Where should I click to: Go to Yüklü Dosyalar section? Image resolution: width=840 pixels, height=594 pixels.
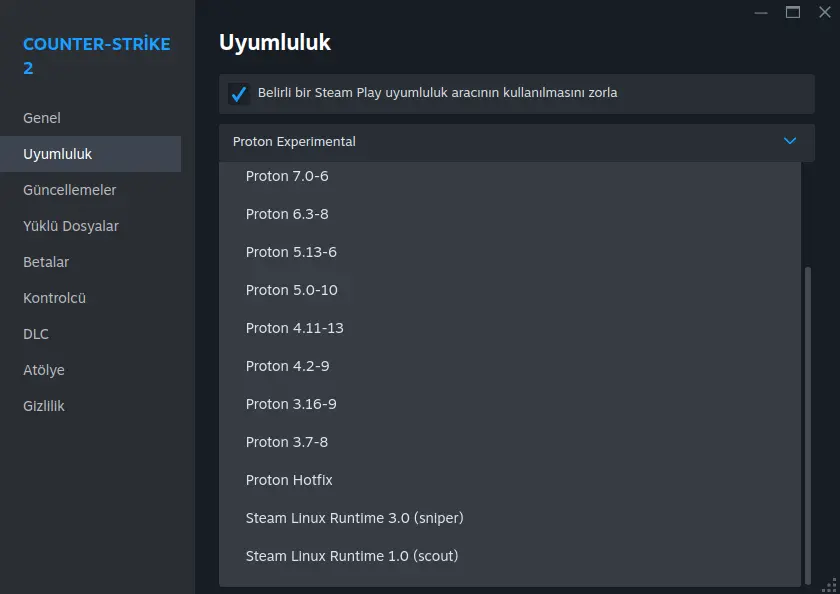(91, 226)
